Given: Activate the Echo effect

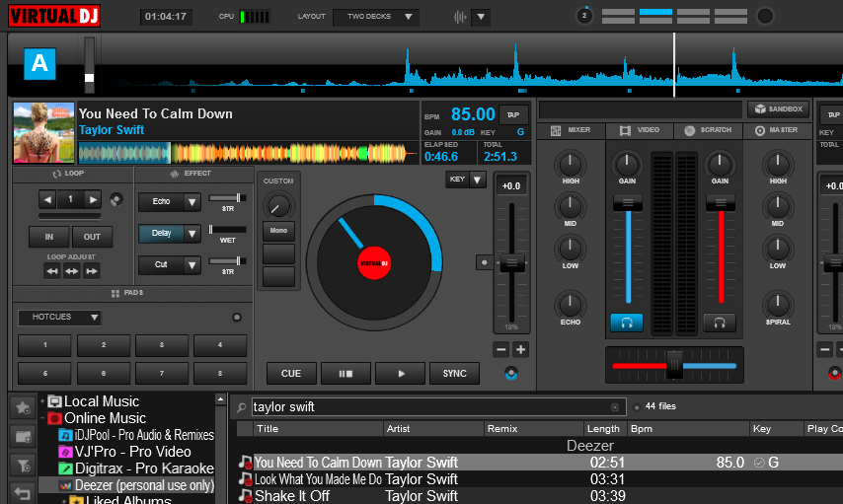Looking at the screenshot, I should pos(161,202).
